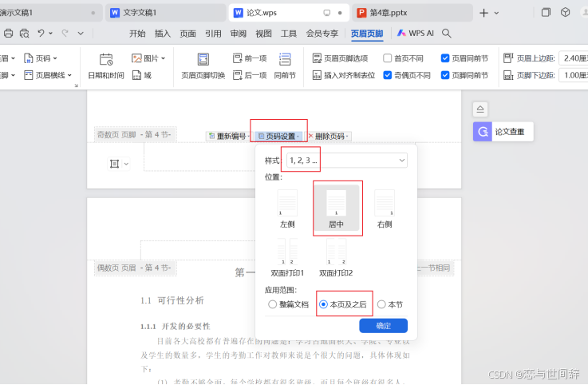Open the 会员专享 tab
This screenshot has height=385, width=588.
pos(322,34)
